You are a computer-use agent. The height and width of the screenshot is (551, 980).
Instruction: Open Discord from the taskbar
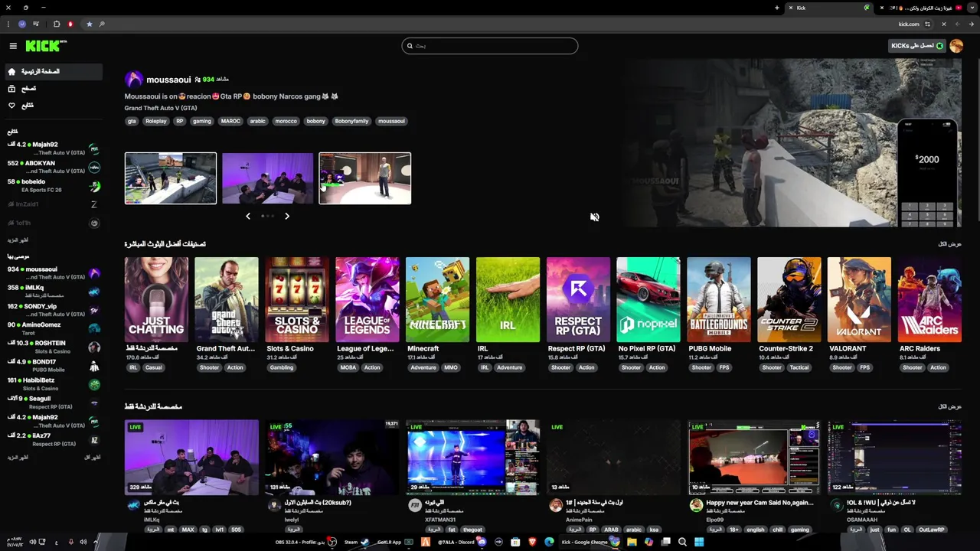pos(462,542)
